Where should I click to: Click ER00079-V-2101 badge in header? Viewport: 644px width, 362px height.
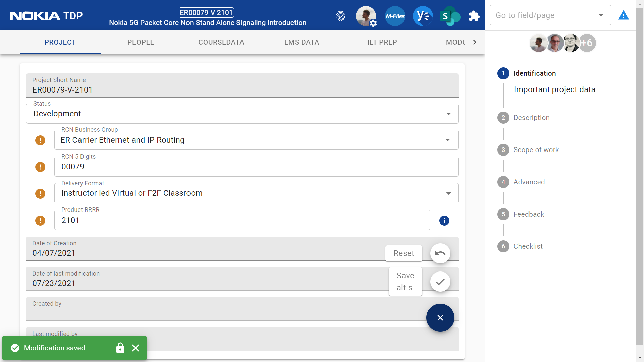206,13
